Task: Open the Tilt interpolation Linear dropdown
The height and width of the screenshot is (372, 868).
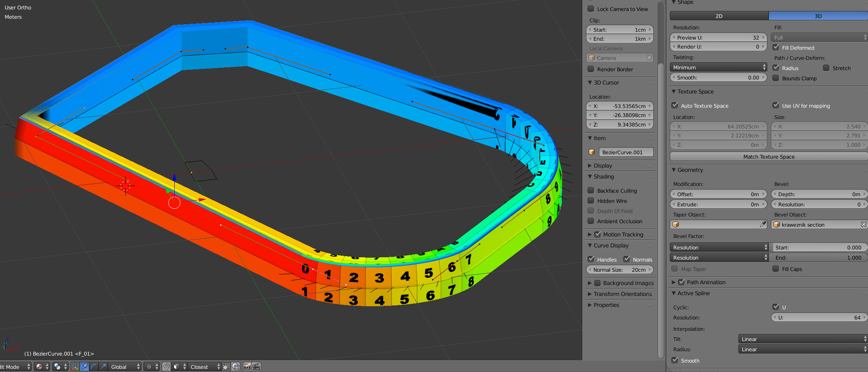Action: (x=803, y=339)
